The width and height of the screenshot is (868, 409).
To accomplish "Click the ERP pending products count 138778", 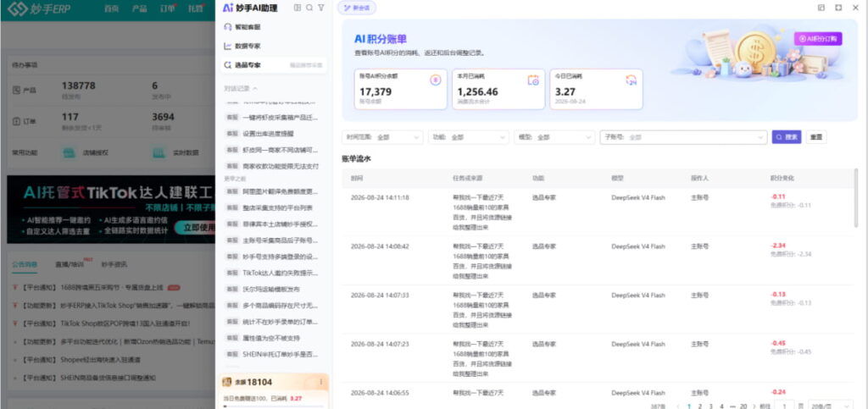I will pos(79,86).
